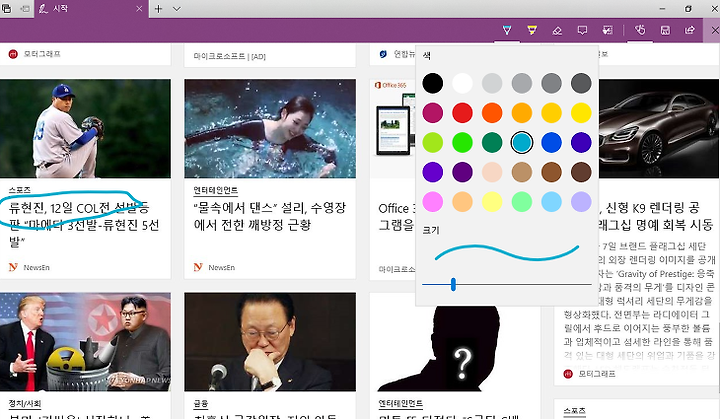Screen dimensions: 720x419
Task: Pick the white pen color
Action: pyautogui.click(x=462, y=83)
